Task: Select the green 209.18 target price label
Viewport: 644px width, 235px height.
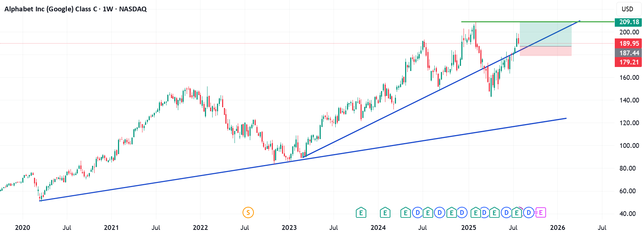Action: pos(628,22)
